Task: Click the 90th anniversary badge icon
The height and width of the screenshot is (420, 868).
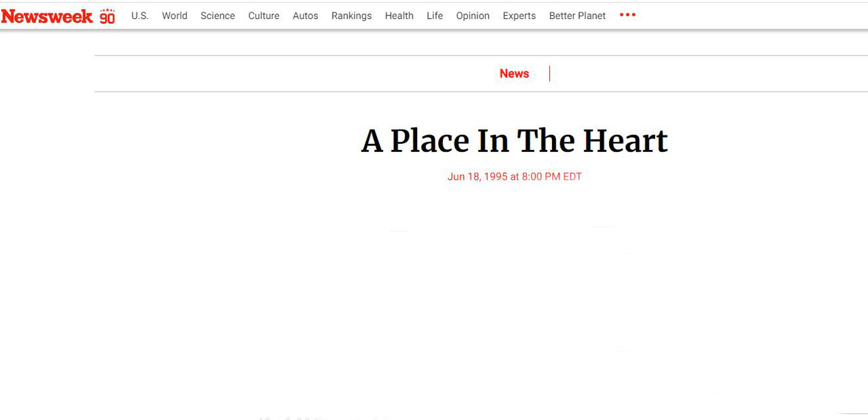Action: pyautogui.click(x=107, y=16)
